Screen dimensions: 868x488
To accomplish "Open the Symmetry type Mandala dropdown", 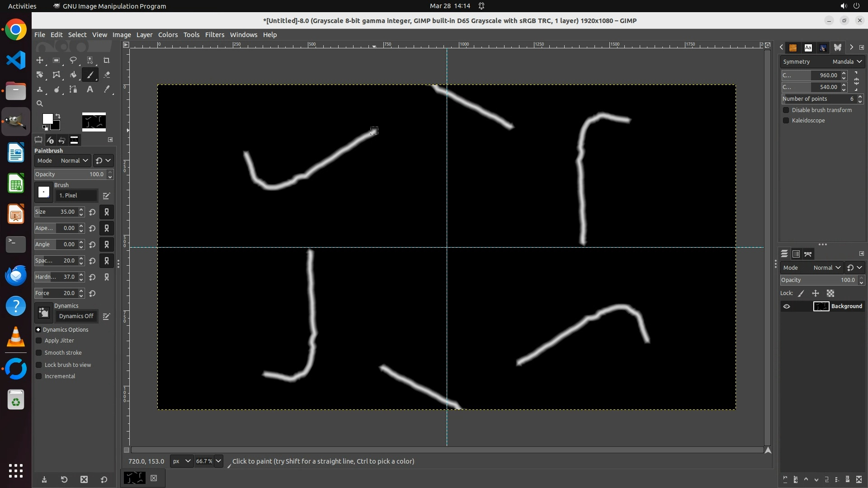I will (x=847, y=62).
